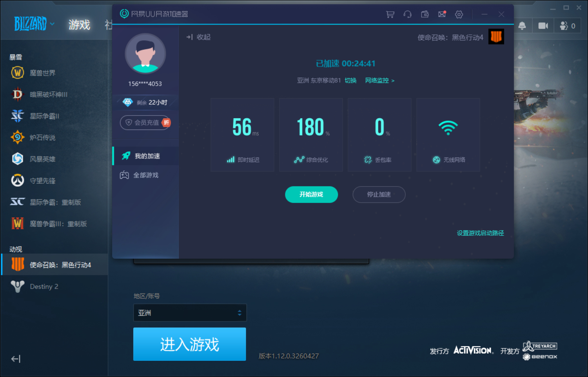This screenshot has width=588, height=377.
Task: Collapse Battle.net sidebar with arrow icon
Action: (x=16, y=359)
